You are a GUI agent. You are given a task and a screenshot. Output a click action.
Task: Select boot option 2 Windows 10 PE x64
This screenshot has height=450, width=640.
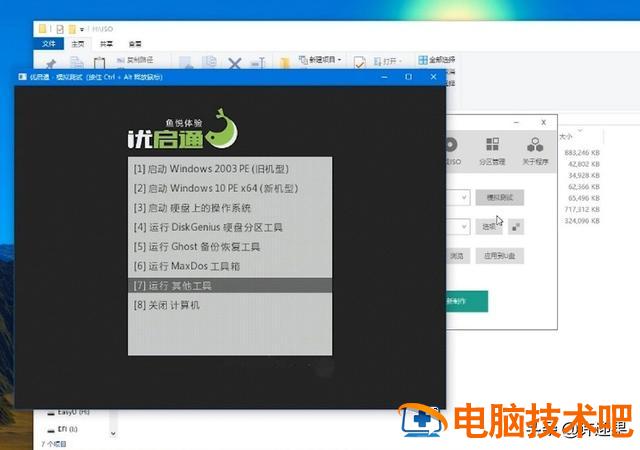[x=230, y=188]
